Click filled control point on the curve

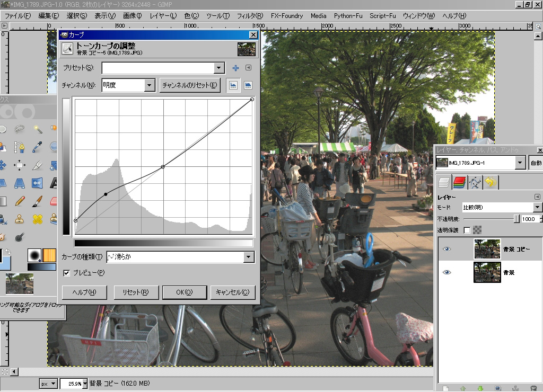coord(106,194)
